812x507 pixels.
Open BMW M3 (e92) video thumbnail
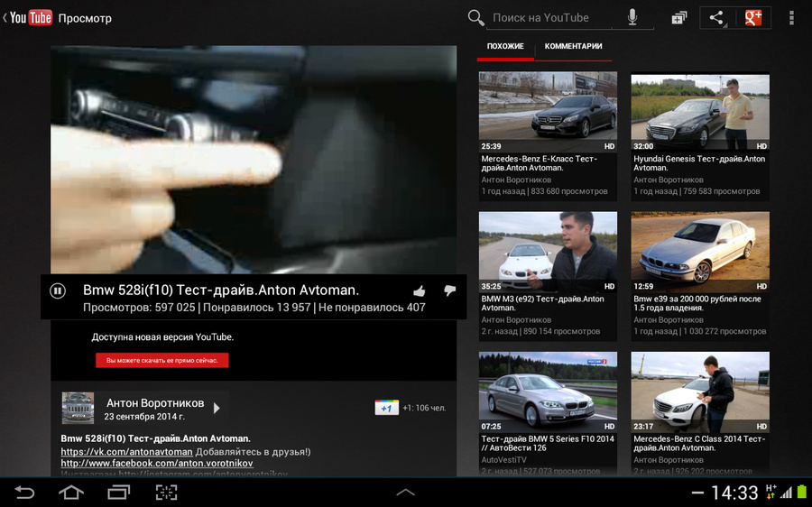548,252
